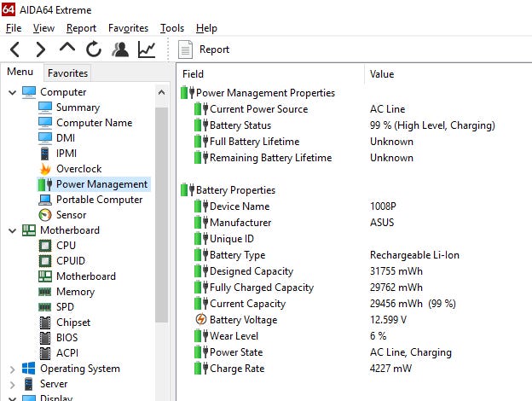Screen dimensions: 532x401
Task: Click the Back navigation arrow icon
Action: click(15, 49)
